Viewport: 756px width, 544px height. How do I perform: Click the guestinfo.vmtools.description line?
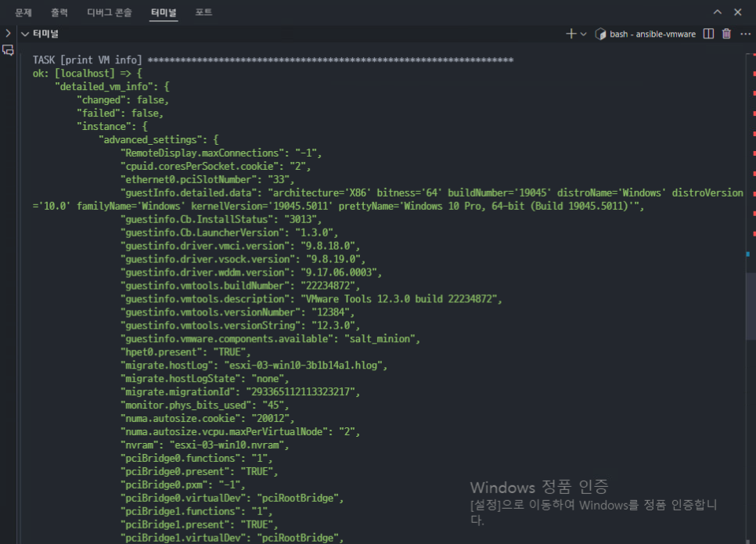[311, 298]
